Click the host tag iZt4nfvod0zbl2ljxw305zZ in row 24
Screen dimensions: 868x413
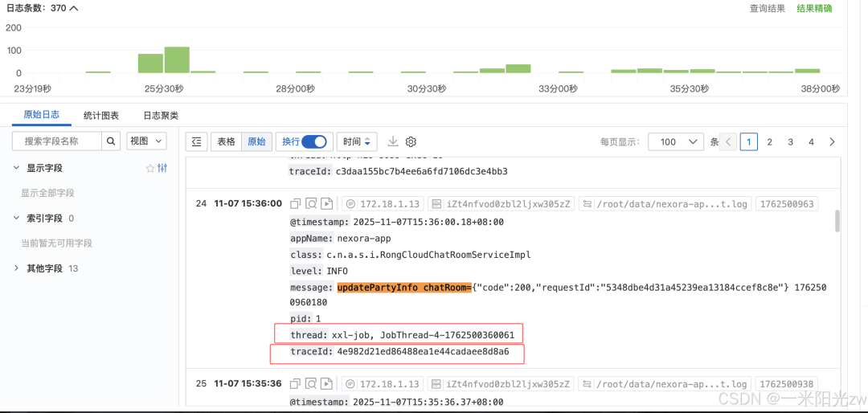[x=501, y=204]
